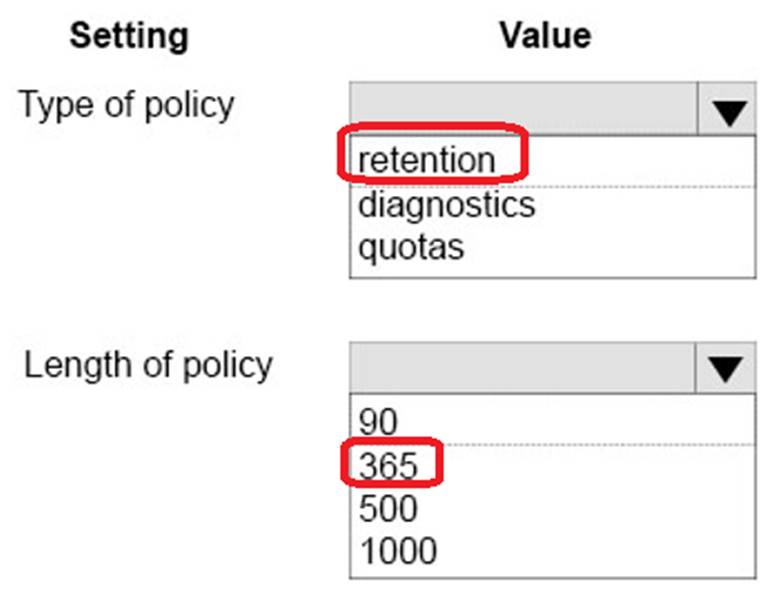Click the Type of policy label
The image size is (779, 590).
(126, 104)
